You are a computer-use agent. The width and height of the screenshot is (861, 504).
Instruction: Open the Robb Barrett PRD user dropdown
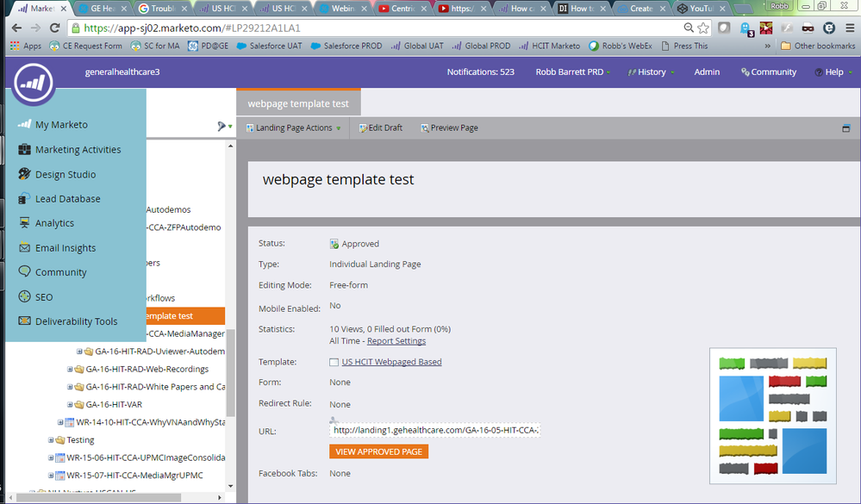573,72
